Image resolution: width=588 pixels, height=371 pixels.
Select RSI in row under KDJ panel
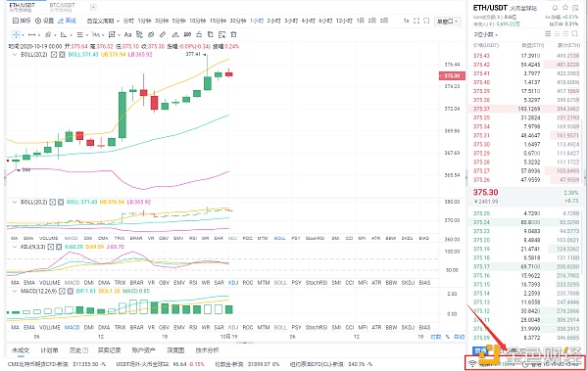(x=193, y=283)
